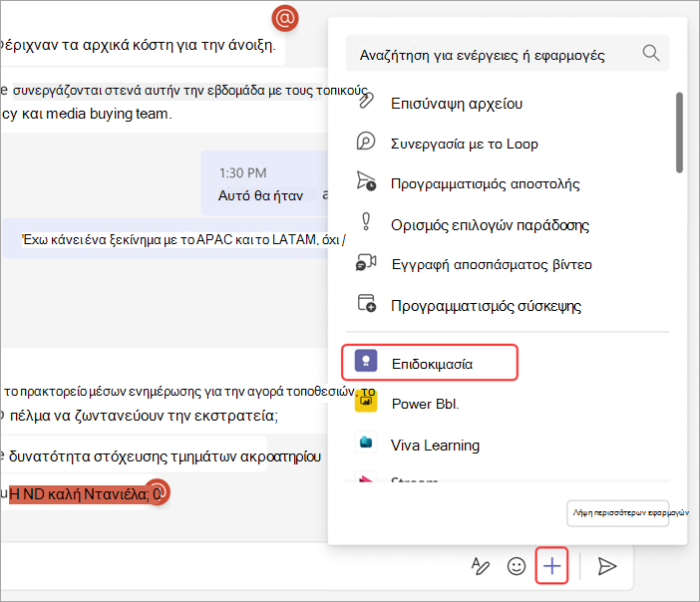Click the highlighted Ντανιέλα message text
700x602 pixels.
coord(85,494)
